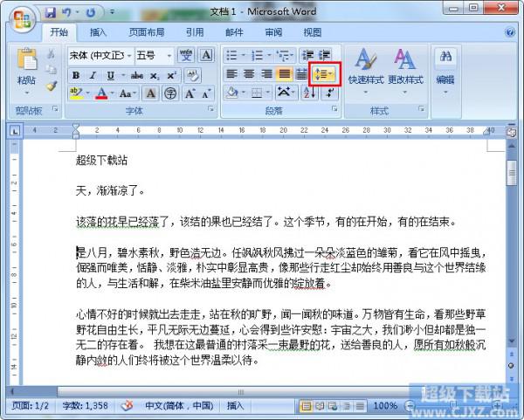
Task: Apply yellow text highlight color
Action: (x=77, y=93)
